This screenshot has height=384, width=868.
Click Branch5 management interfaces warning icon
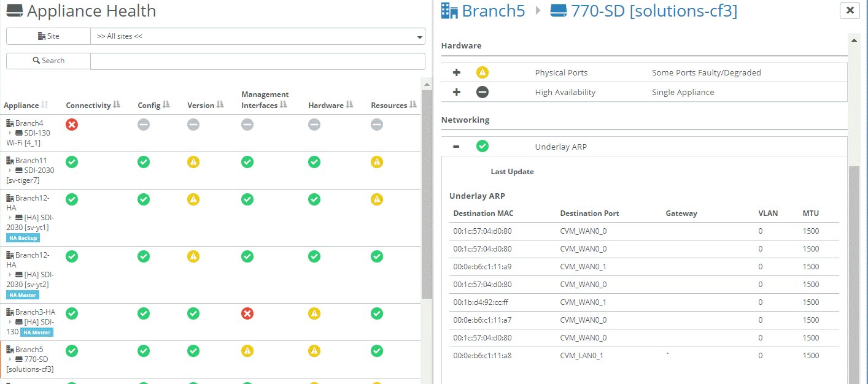pyautogui.click(x=247, y=351)
